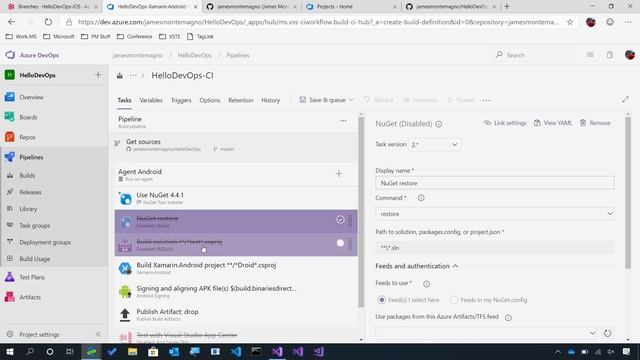Click Save & queue button
The width and height of the screenshot is (640, 360).
coord(322,100)
